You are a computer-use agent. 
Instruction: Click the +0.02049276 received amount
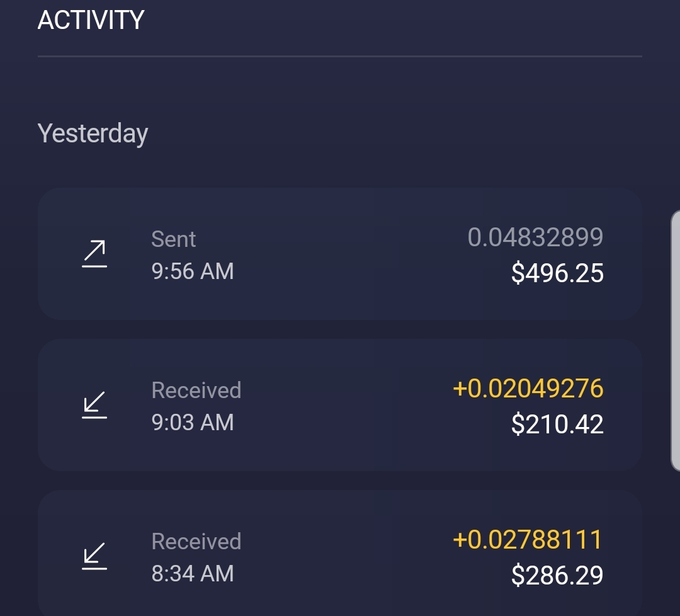528,389
